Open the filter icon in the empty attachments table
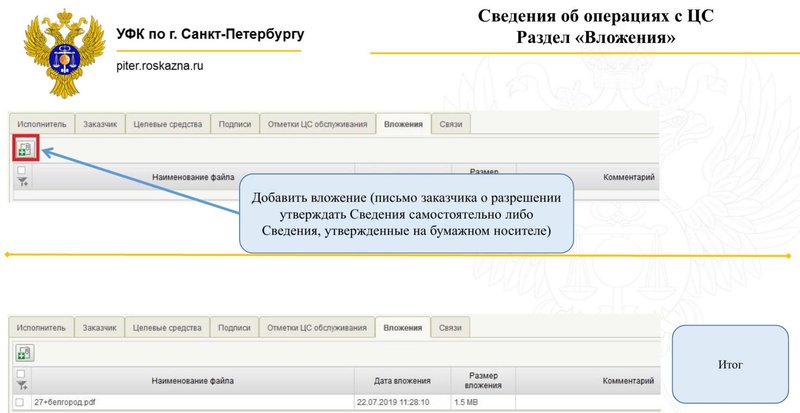 coord(22,182)
